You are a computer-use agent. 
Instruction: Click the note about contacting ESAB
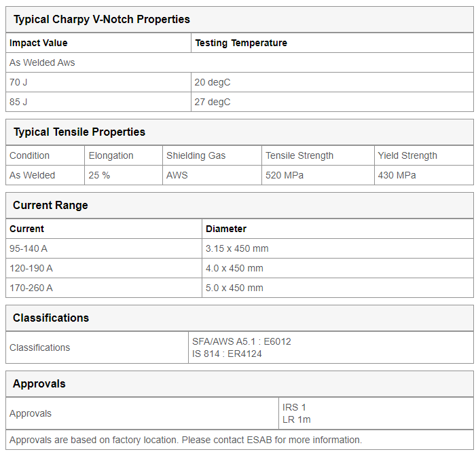(185, 440)
